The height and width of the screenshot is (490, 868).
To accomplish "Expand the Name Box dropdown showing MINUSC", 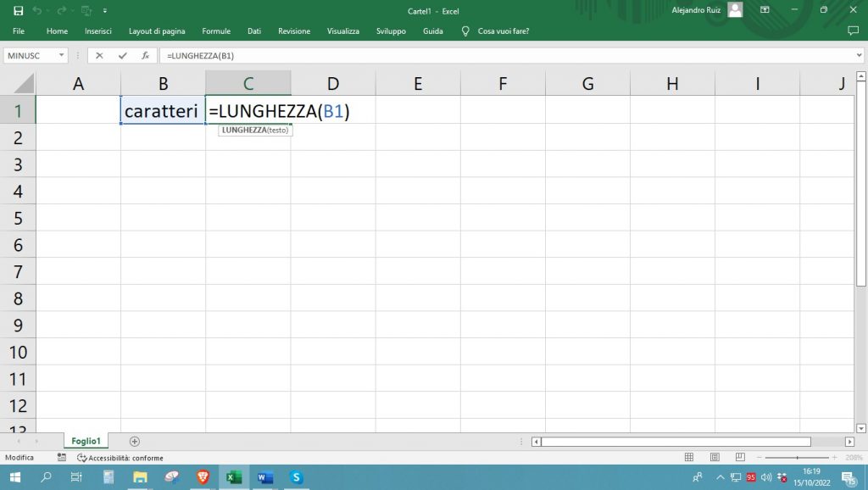I will pos(62,55).
